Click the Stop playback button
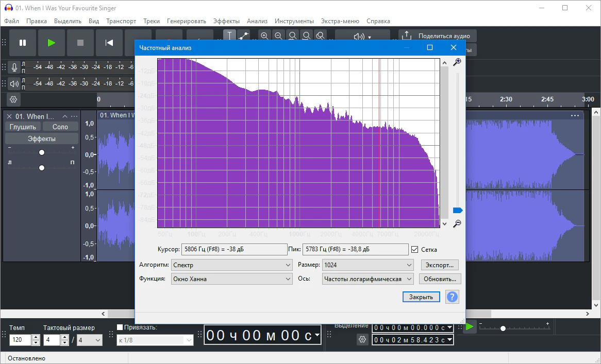This screenshot has width=601, height=364. pos(80,43)
